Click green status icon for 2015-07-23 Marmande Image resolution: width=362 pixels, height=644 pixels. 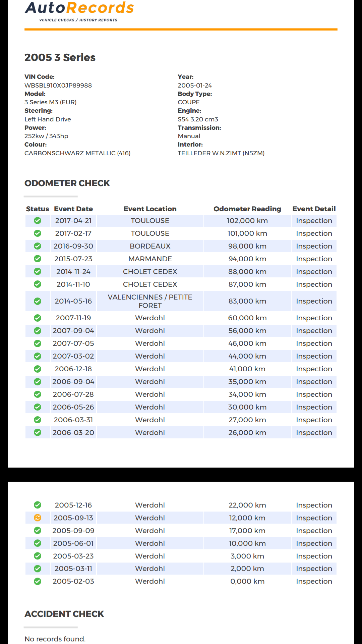(x=38, y=259)
